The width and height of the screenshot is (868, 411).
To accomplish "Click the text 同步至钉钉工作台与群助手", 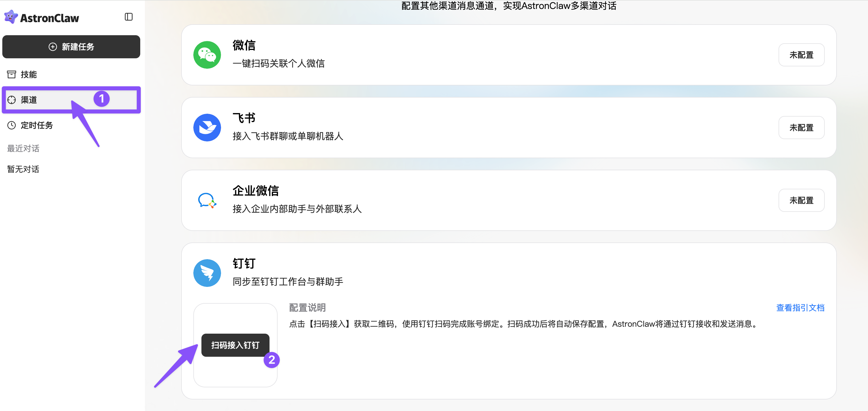I will (x=288, y=282).
